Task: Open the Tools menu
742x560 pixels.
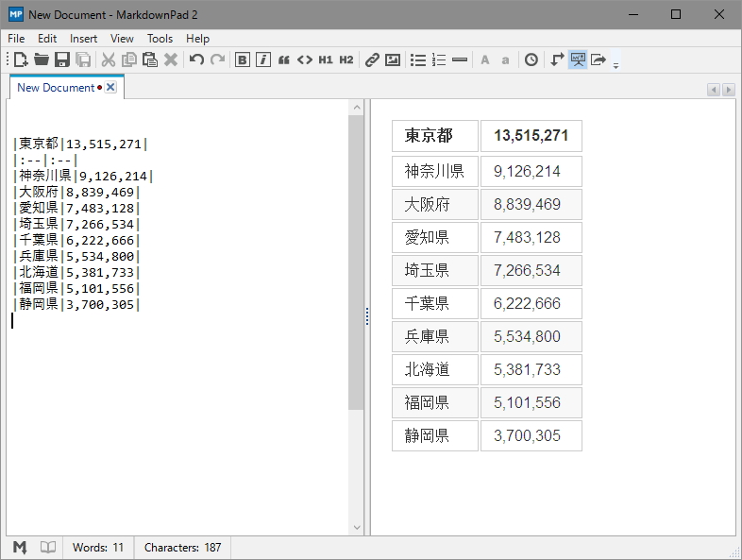Action: pos(160,39)
